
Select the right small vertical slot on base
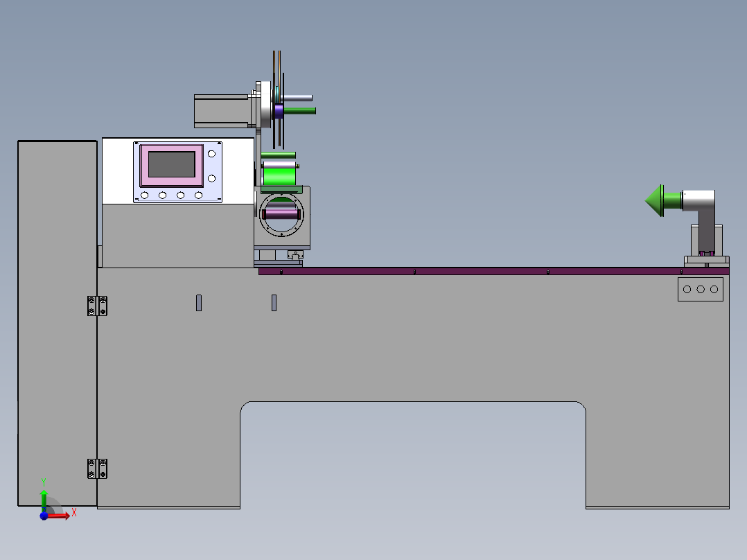pos(274,303)
